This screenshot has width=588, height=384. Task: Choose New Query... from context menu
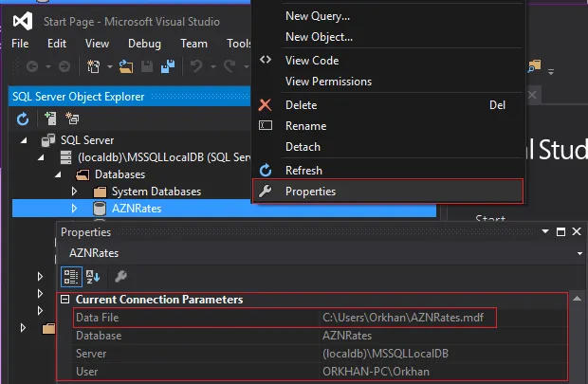pos(388,16)
